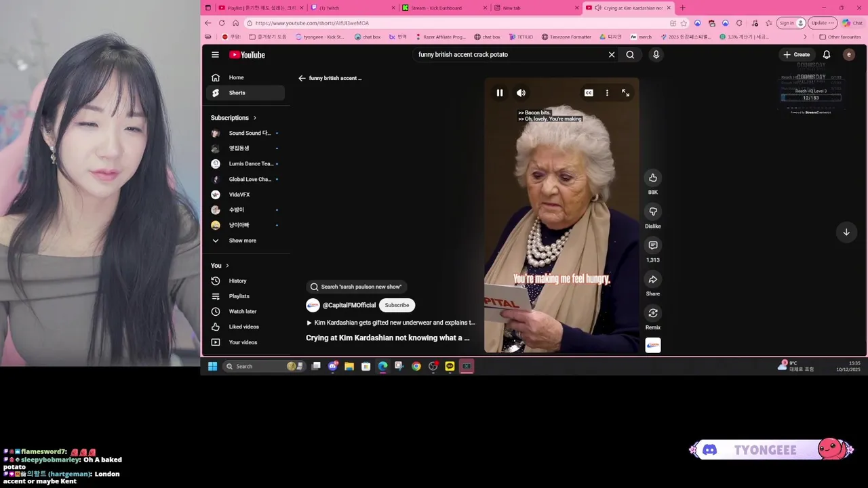Open Playlists in the sidebar
This screenshot has height=488, width=868.
[245, 296]
